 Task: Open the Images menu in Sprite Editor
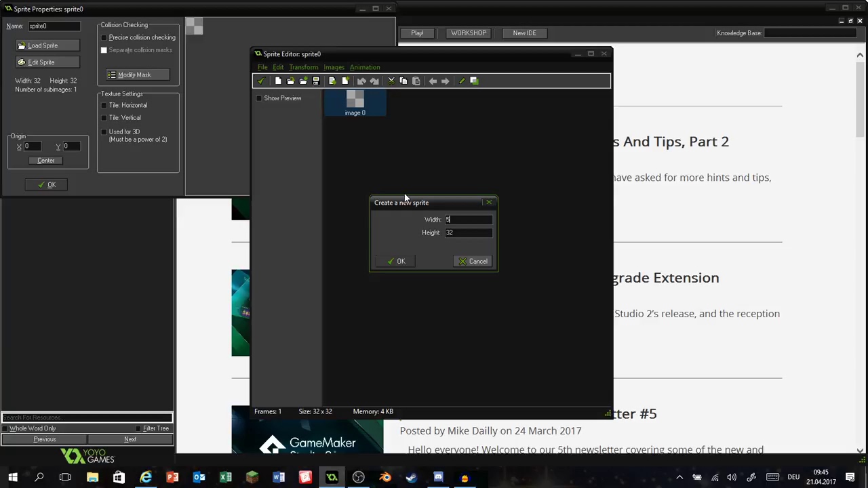[334, 67]
